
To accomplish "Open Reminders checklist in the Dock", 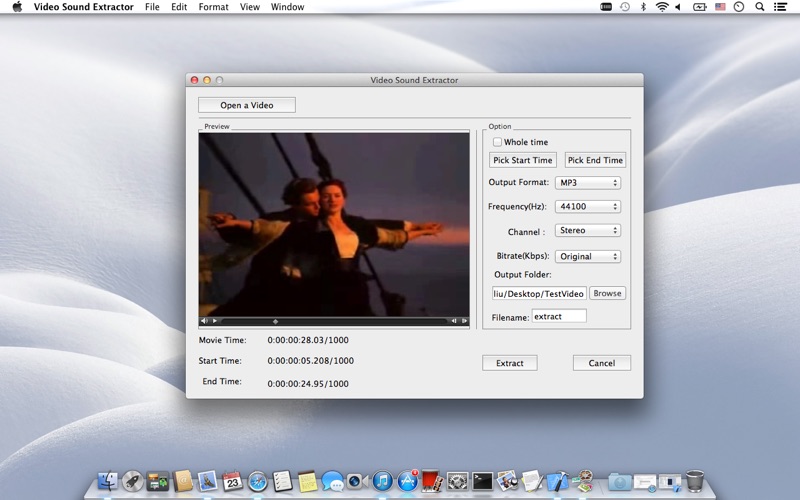I will coord(282,481).
